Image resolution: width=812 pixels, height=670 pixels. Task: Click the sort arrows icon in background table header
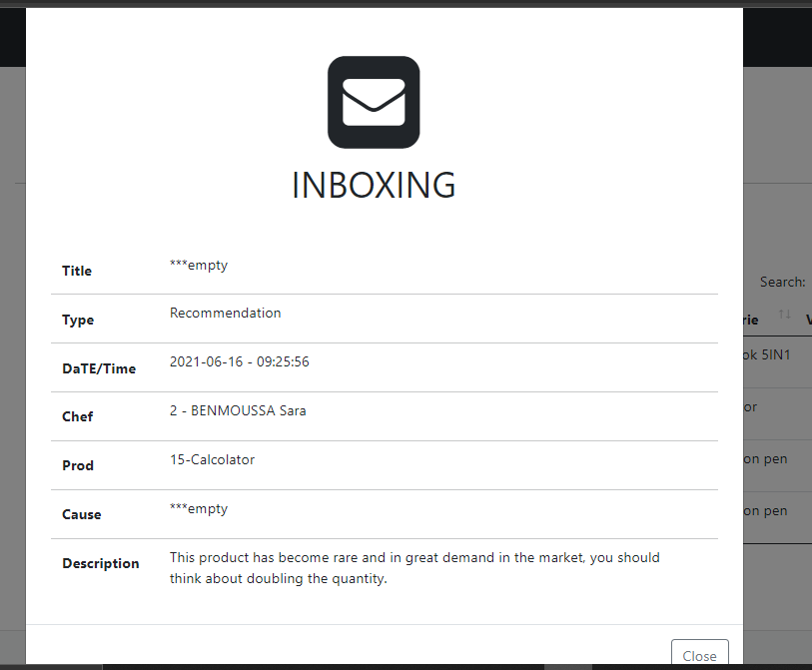785,315
